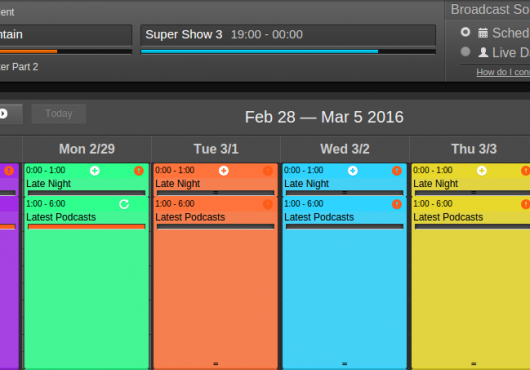Click the Super Show 3 progress bar
Screen dimensions: 530x370
pos(288,52)
